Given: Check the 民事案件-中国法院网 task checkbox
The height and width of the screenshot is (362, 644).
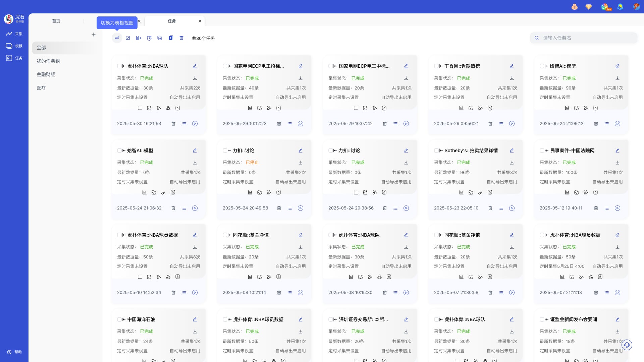Looking at the screenshot, I should coord(542,150).
